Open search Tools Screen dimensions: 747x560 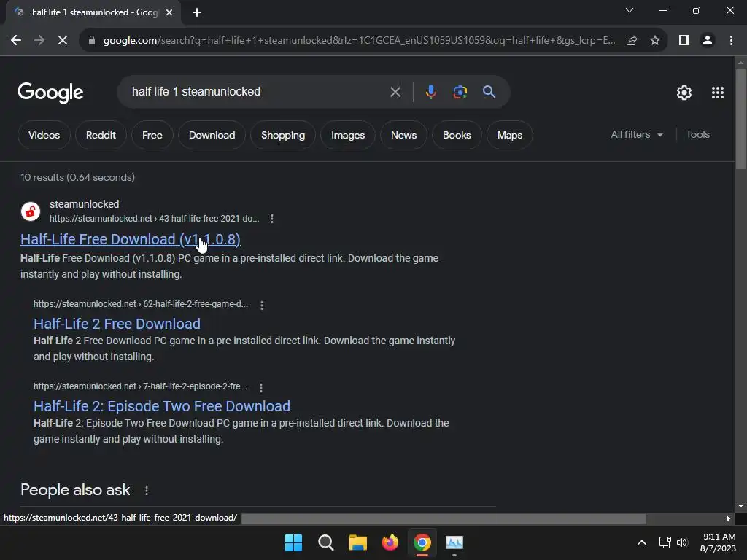tap(697, 135)
